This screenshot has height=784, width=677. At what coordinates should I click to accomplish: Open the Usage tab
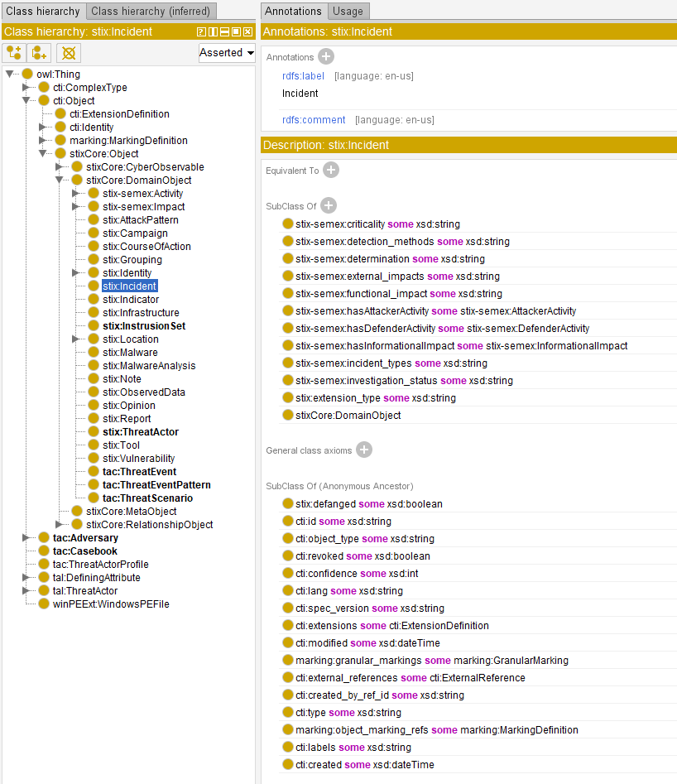(348, 12)
